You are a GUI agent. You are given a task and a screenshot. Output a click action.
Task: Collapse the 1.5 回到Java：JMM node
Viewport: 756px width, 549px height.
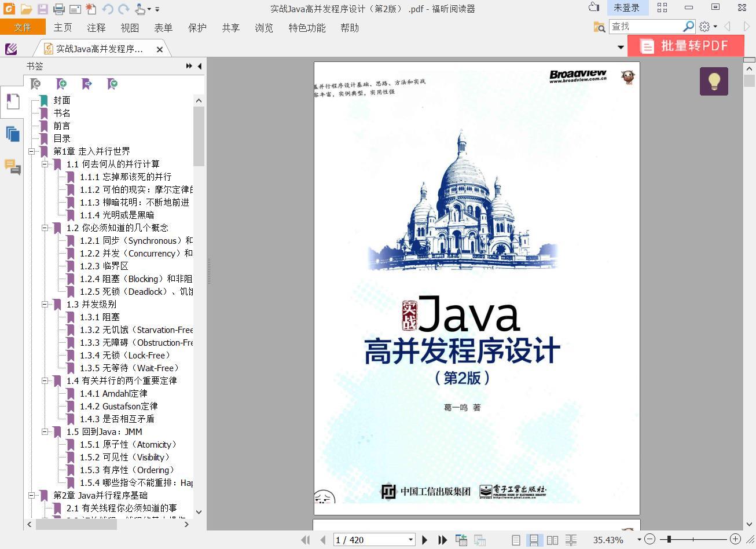(45, 431)
